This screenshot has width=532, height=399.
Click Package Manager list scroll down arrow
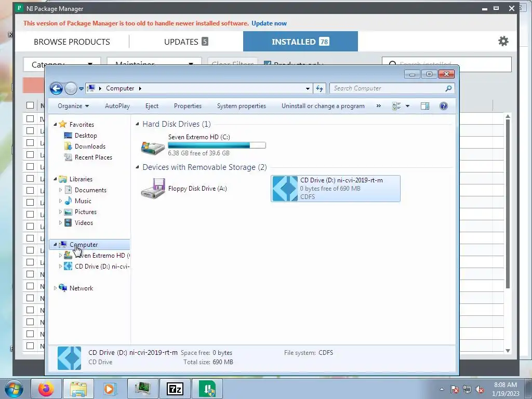click(x=508, y=351)
